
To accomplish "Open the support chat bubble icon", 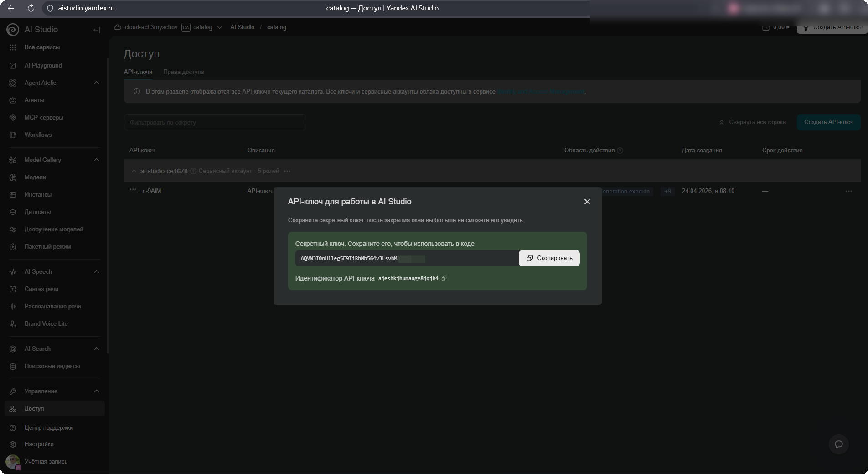I will click(x=838, y=444).
